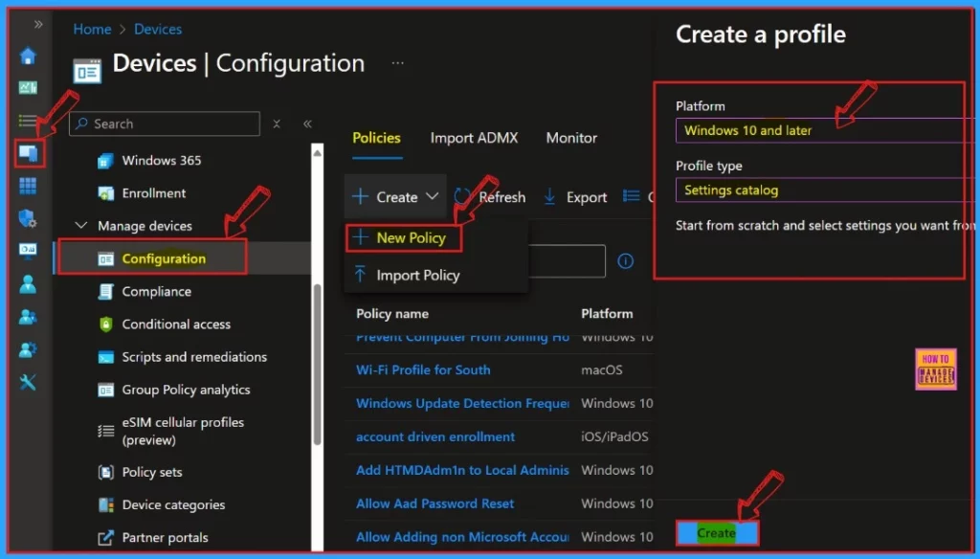
Task: Open the All services list icon
Action: pos(28,120)
